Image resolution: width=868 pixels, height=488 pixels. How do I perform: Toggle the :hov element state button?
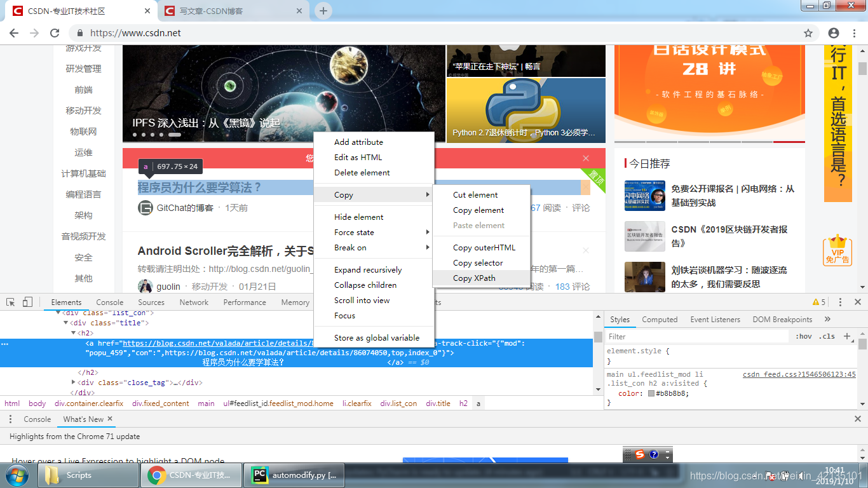click(803, 336)
